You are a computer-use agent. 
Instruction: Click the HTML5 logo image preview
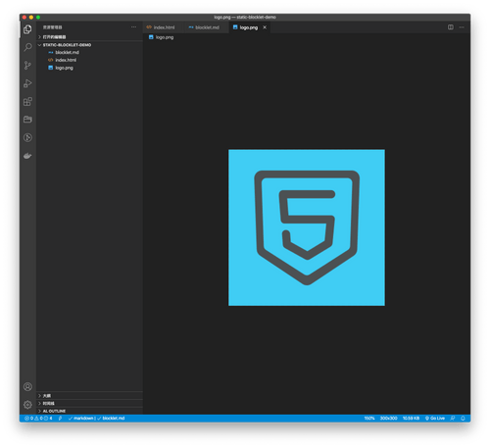(307, 227)
